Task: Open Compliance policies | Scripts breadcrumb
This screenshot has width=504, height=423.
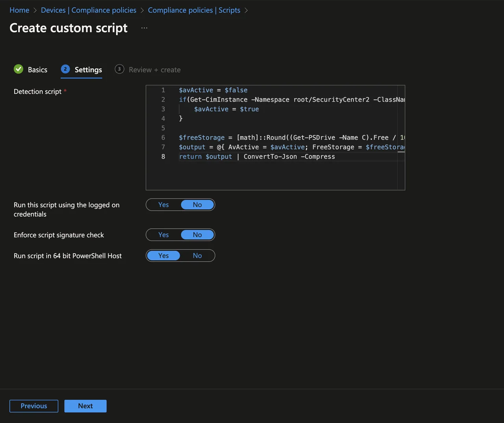Action: click(194, 10)
